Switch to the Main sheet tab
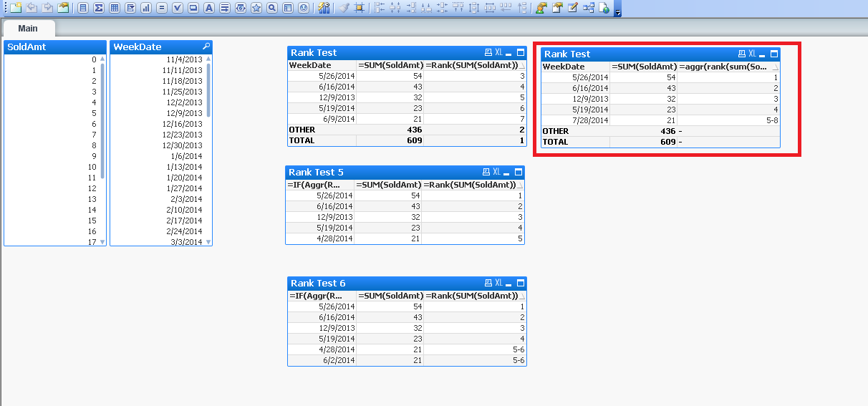 [x=28, y=28]
